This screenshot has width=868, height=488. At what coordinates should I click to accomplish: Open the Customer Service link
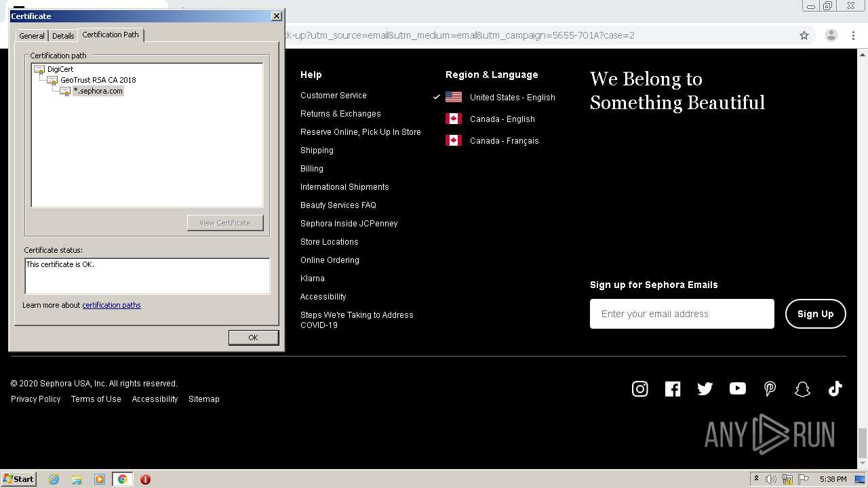(334, 96)
